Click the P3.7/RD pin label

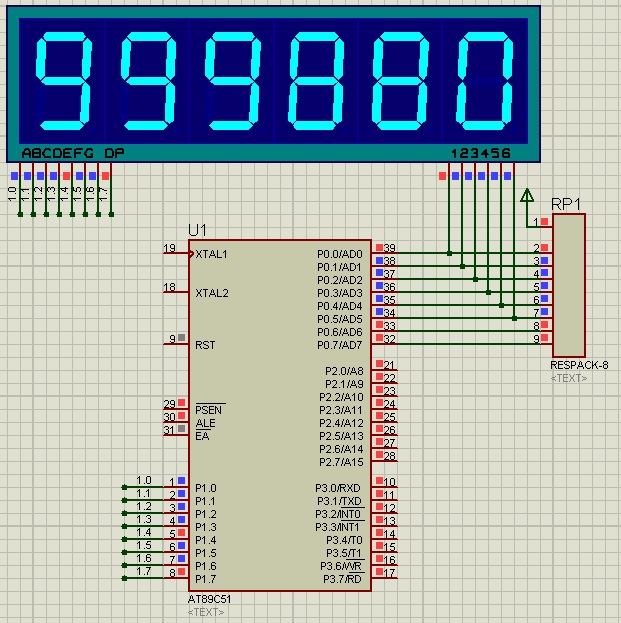pos(342,579)
